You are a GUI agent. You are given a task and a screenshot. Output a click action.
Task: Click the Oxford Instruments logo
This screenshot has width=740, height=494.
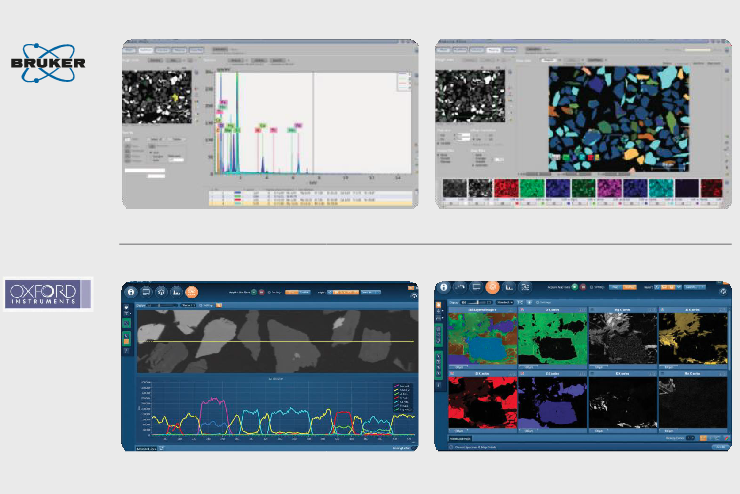pos(48,294)
